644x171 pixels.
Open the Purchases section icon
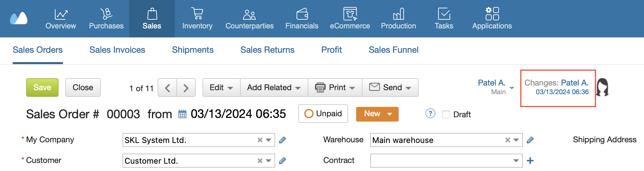coord(106,14)
